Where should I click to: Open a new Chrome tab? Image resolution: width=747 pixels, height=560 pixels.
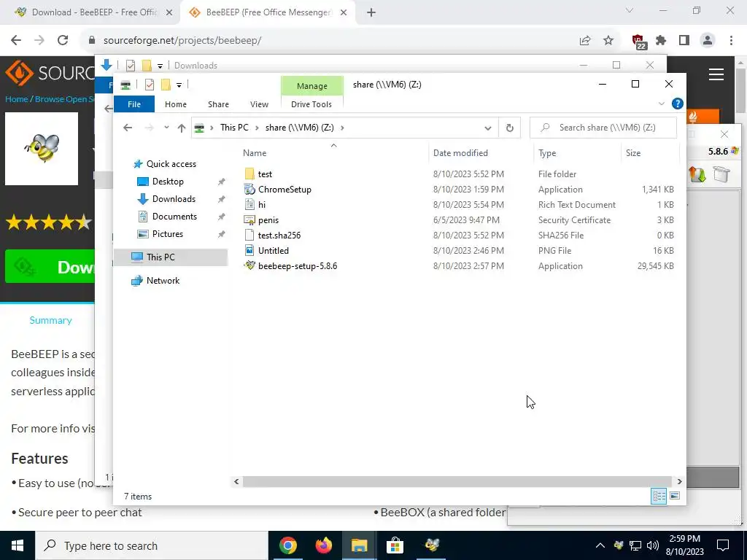click(371, 13)
